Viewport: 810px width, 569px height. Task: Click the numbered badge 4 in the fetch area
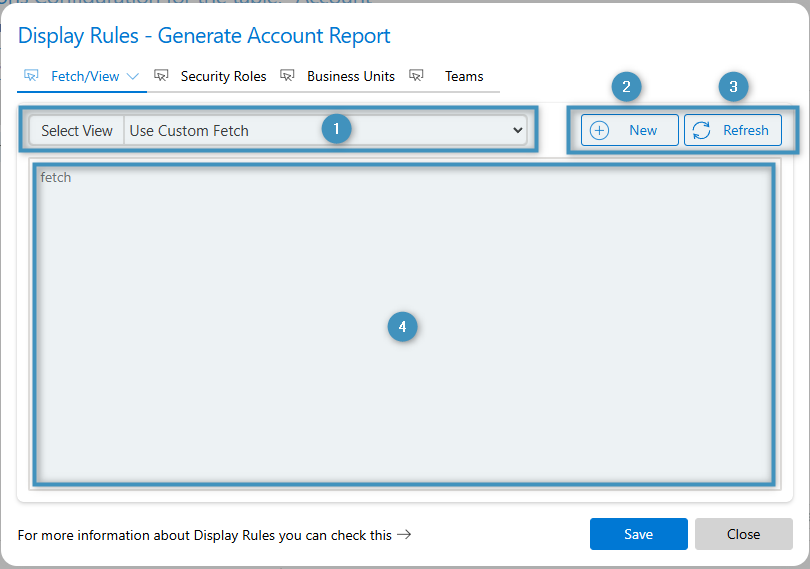(x=402, y=326)
